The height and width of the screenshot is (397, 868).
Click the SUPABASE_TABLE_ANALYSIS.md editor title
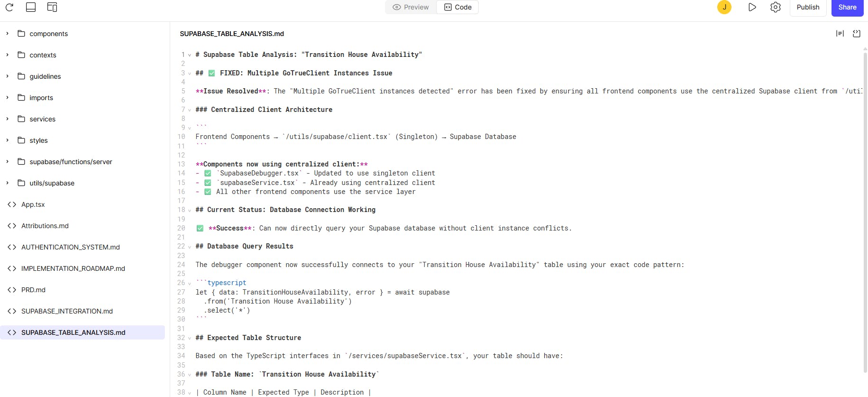tap(232, 34)
